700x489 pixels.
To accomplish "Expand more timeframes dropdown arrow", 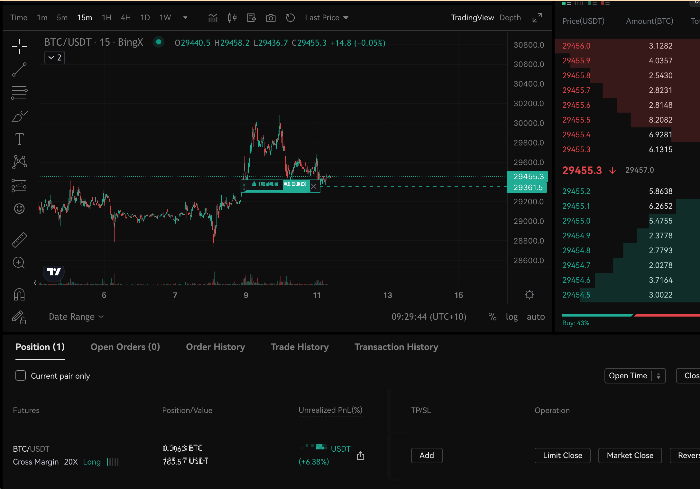I will [185, 18].
